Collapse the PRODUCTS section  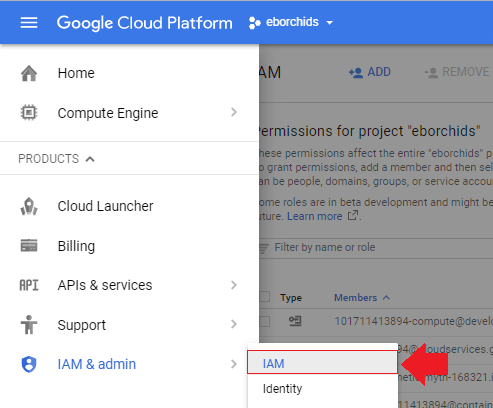point(57,159)
